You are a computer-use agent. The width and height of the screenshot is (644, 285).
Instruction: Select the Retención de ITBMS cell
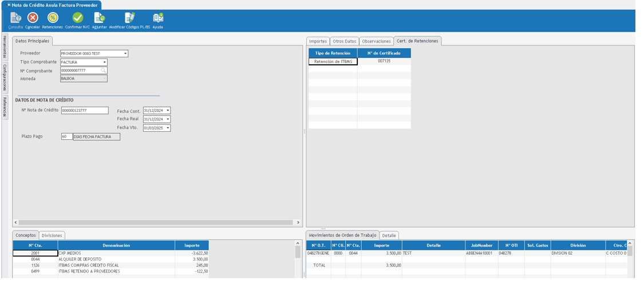pyautogui.click(x=333, y=61)
